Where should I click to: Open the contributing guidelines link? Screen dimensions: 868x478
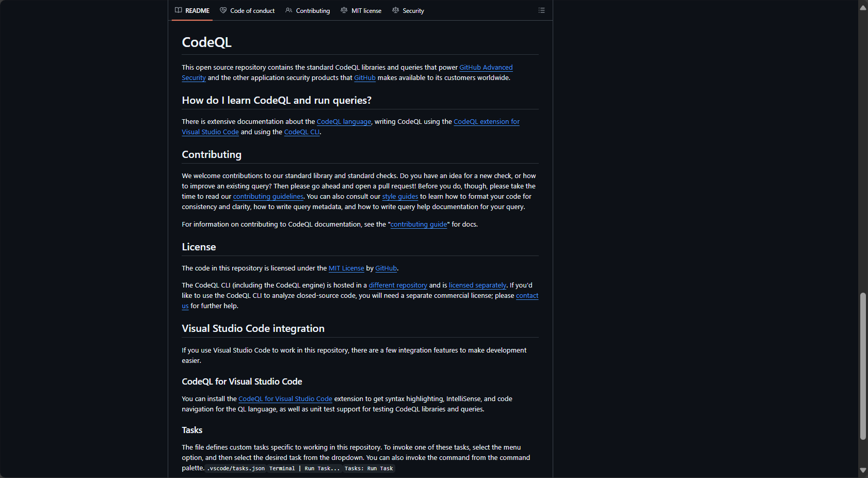pyautogui.click(x=268, y=197)
